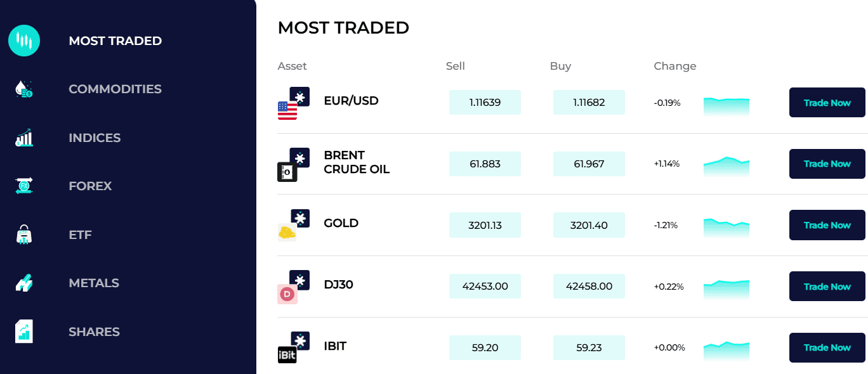Select the Shares document-chart icon

(23, 332)
